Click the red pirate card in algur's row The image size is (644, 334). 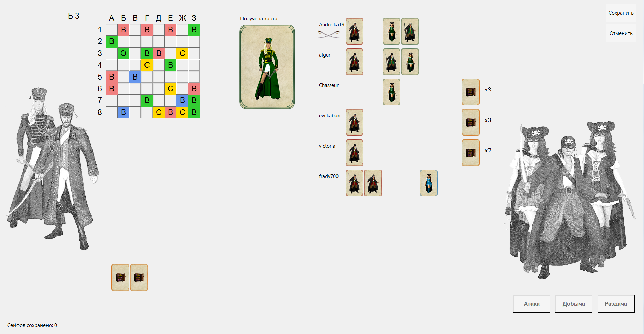coord(354,62)
